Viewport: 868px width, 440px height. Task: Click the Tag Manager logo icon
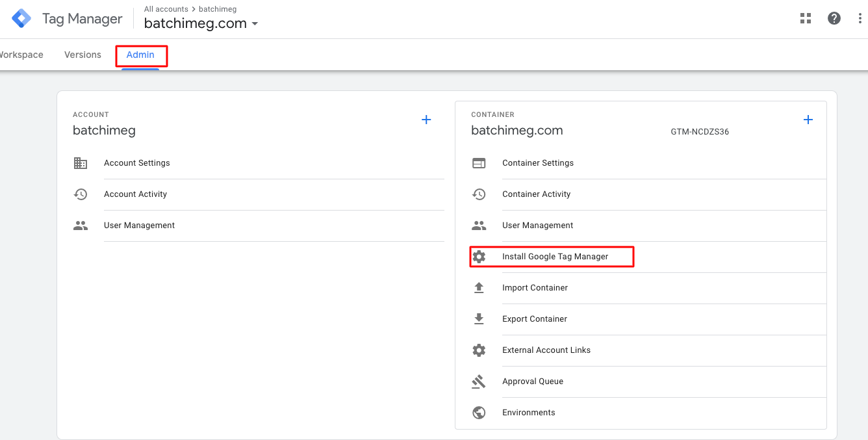(21, 18)
